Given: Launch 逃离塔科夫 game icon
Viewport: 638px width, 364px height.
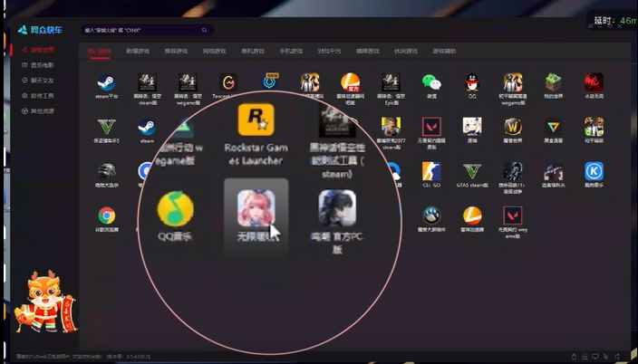Looking at the screenshot, I should (554, 171).
